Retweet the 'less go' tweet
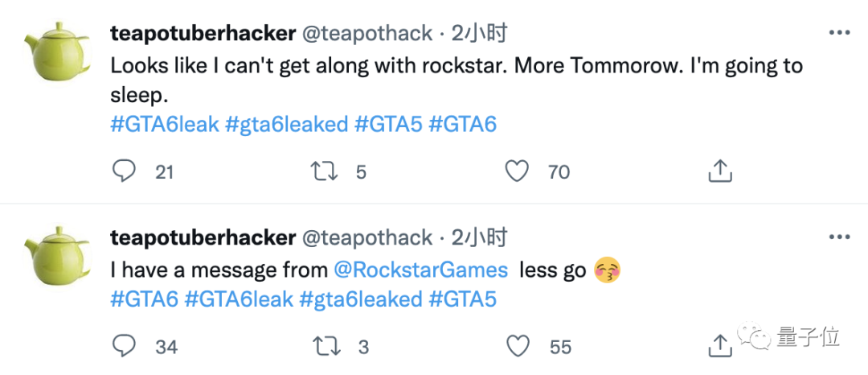868x375 pixels. 324,346
